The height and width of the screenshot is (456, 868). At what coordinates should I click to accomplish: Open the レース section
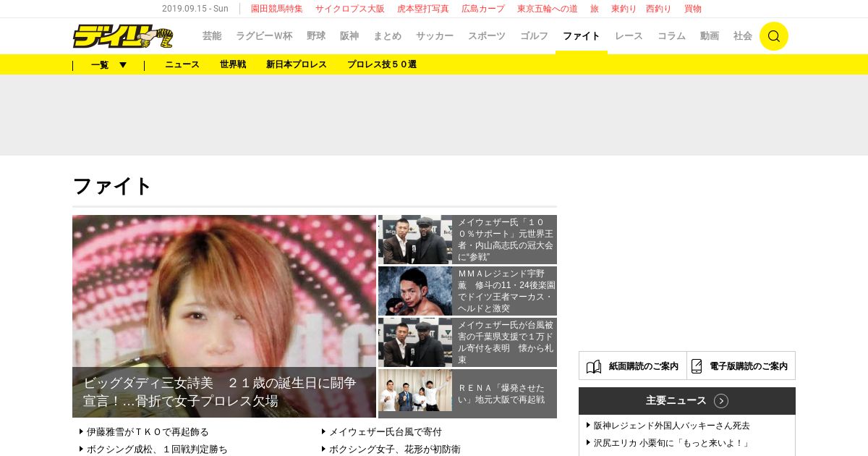pyautogui.click(x=629, y=36)
